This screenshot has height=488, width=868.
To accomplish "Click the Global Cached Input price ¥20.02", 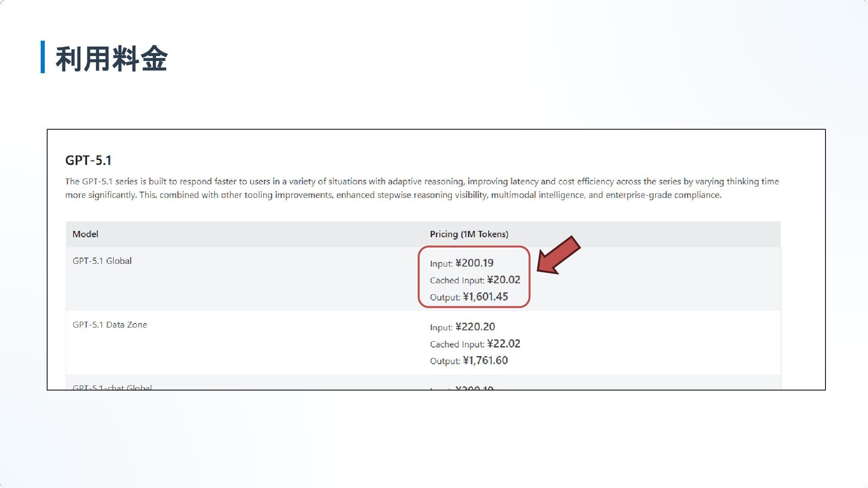I will tap(504, 280).
